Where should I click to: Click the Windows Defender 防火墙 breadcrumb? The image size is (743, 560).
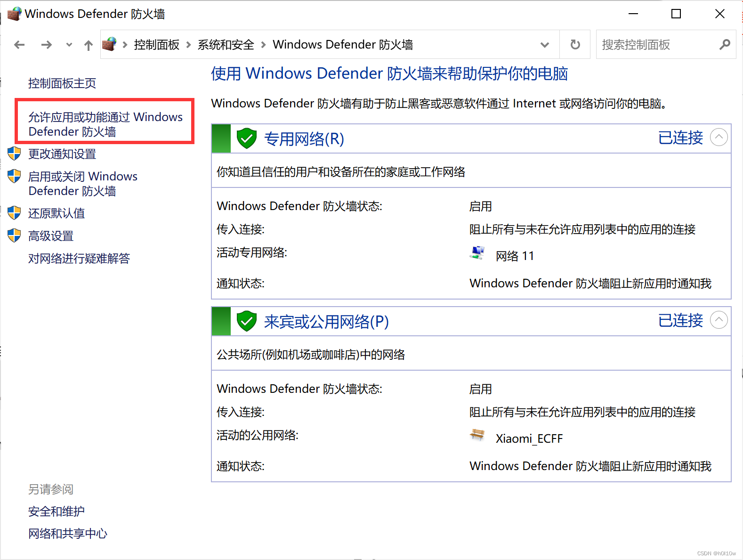click(x=343, y=45)
